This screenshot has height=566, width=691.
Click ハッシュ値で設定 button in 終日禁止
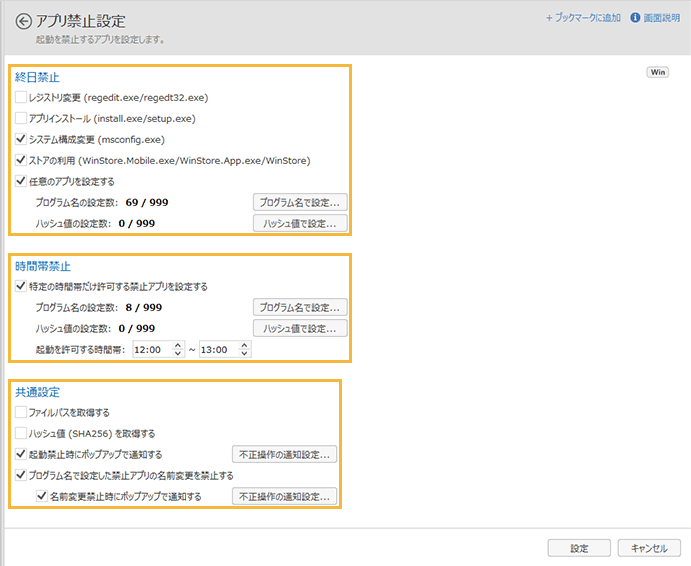(x=300, y=223)
